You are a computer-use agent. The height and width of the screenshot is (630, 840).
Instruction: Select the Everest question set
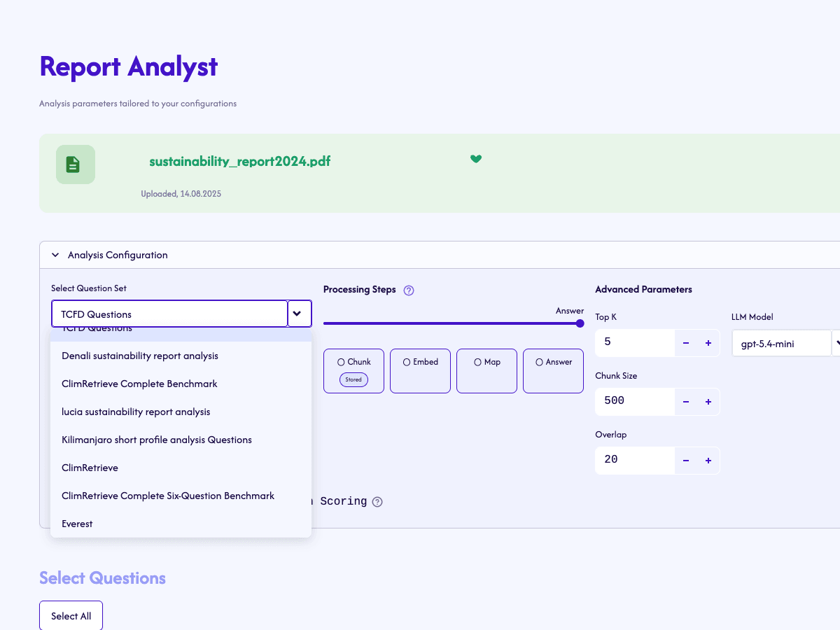point(181,524)
